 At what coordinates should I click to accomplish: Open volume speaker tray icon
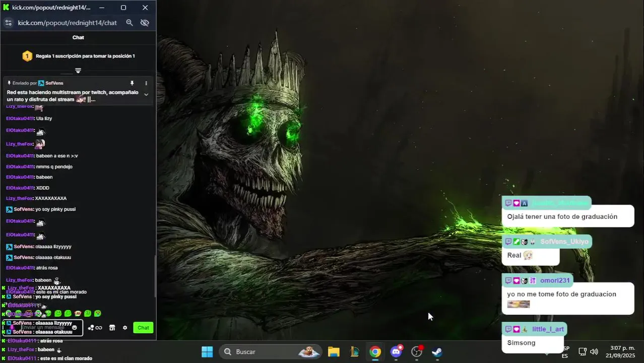[x=594, y=351]
